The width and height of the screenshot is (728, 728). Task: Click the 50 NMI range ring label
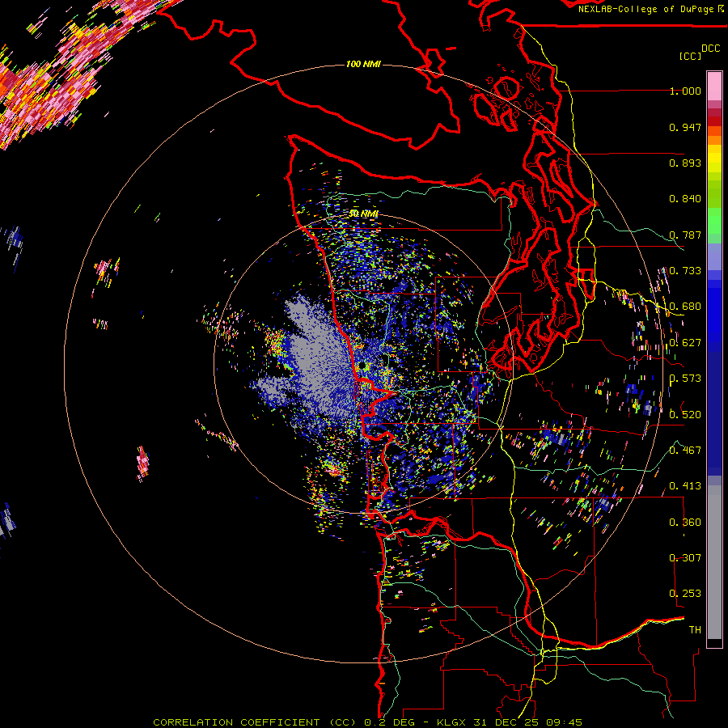[363, 214]
